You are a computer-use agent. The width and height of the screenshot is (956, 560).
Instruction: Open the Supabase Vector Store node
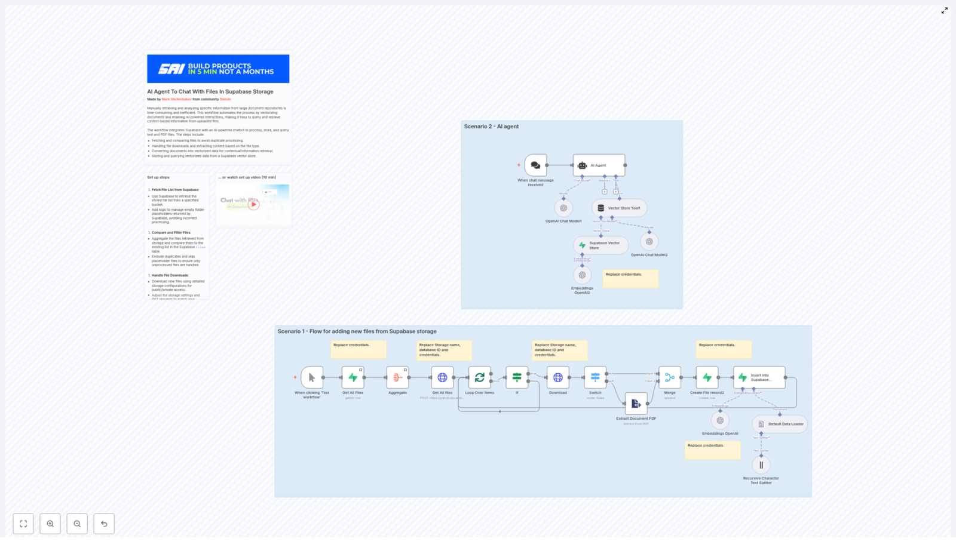pyautogui.click(x=600, y=245)
